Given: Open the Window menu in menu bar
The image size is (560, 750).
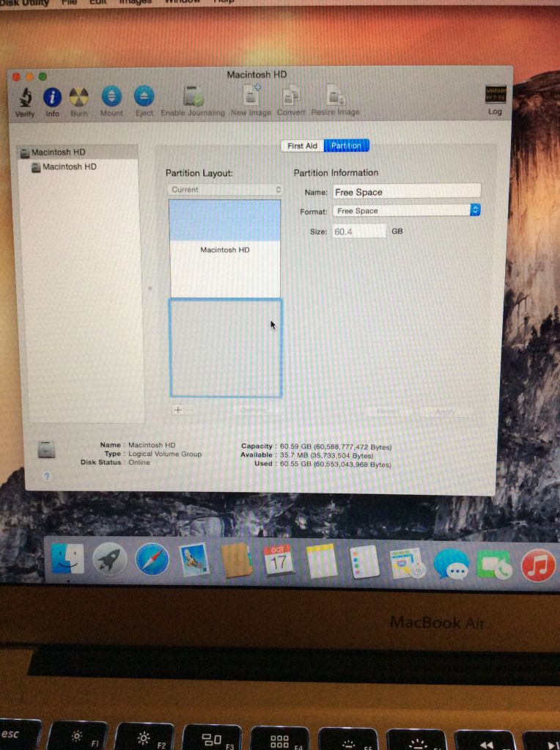Looking at the screenshot, I should click(183, 2).
